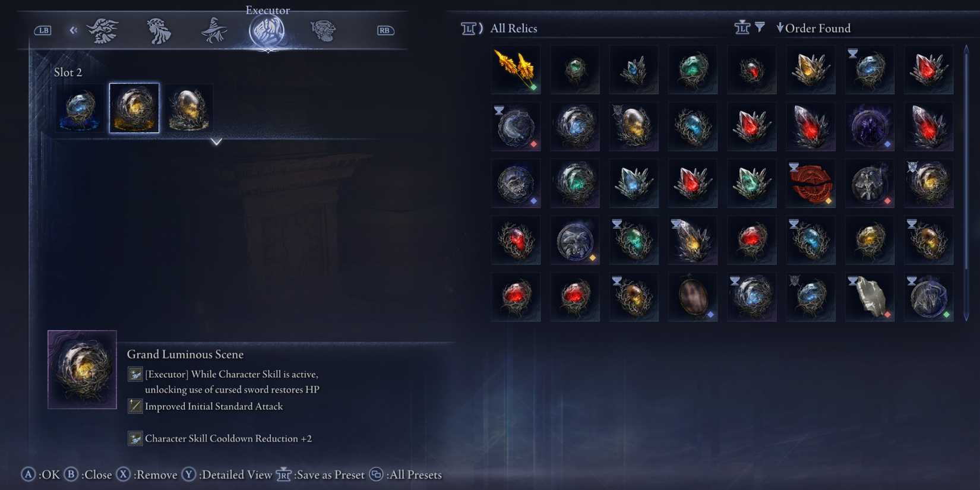Switch to the bird-crest character emblem

pos(102,30)
